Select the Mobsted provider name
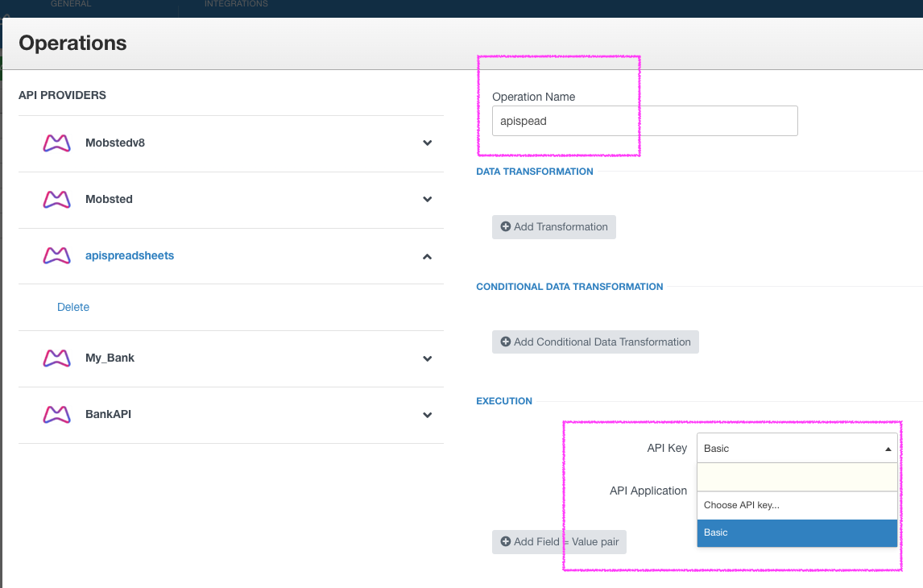 [109, 200]
